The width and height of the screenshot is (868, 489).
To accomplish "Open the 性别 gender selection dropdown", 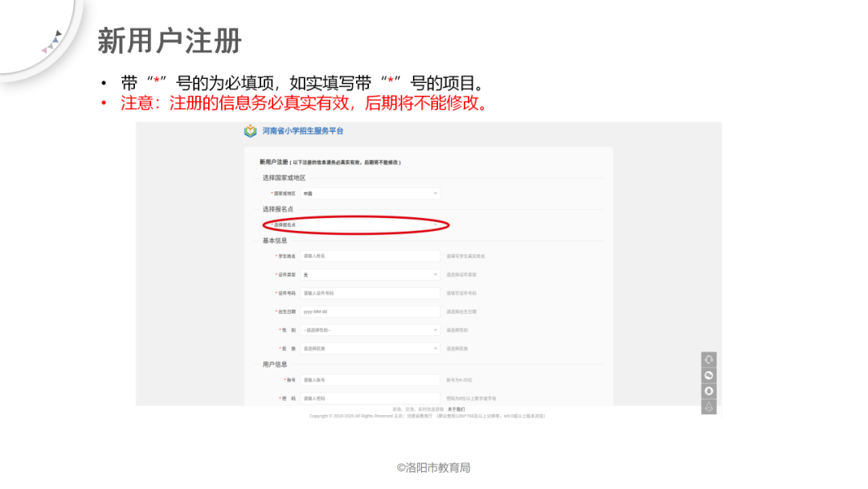I will pos(370,330).
